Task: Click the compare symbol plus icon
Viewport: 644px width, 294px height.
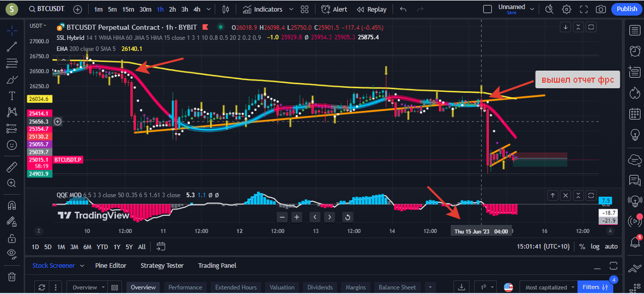Action: pos(78,9)
